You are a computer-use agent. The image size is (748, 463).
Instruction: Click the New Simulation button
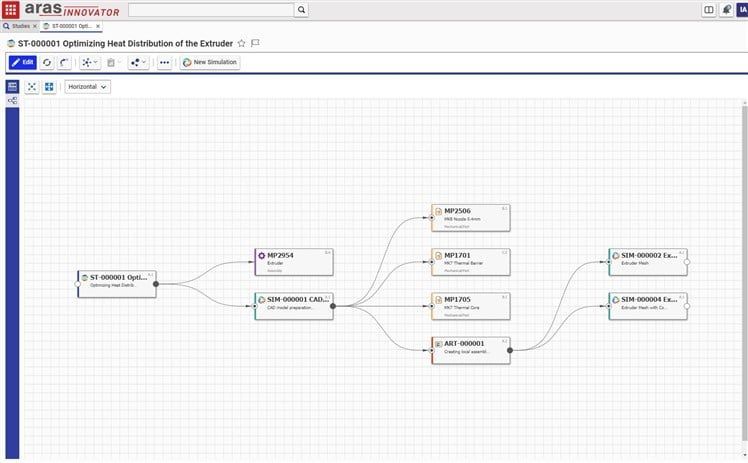click(210, 62)
